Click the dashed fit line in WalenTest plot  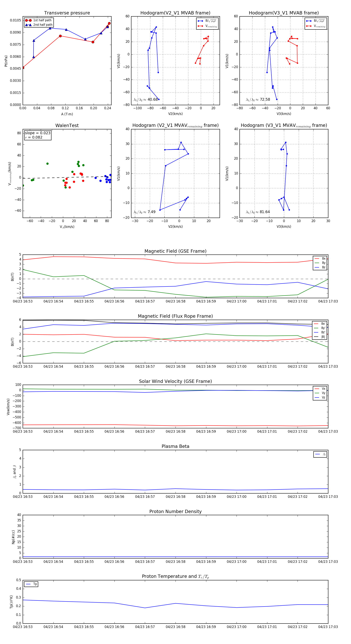[x=67, y=178]
